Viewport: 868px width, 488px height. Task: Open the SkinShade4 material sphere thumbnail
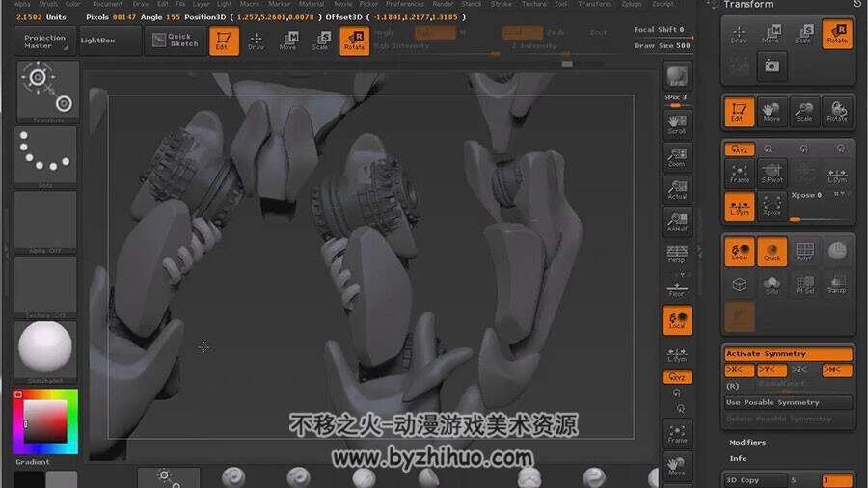[45, 352]
